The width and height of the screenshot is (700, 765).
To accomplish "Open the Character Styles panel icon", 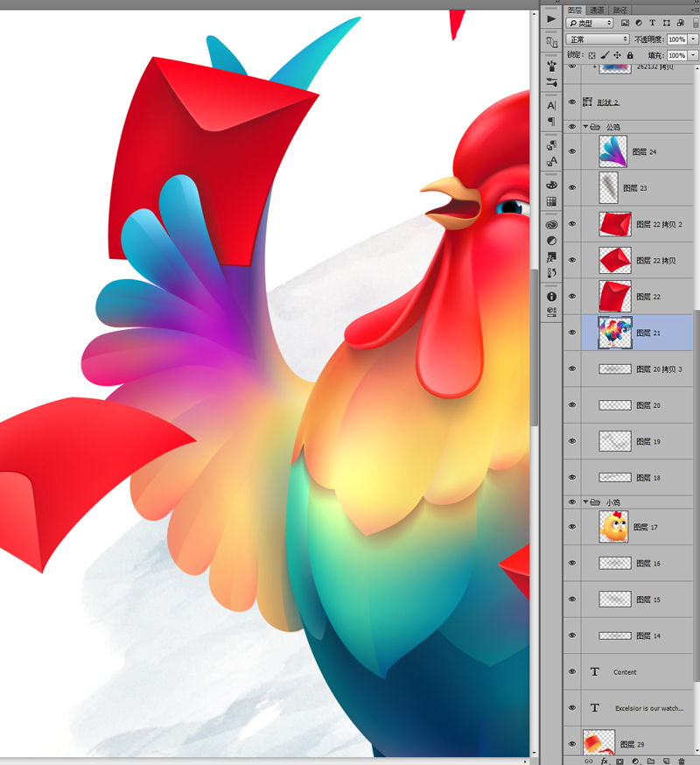I will pos(551,161).
